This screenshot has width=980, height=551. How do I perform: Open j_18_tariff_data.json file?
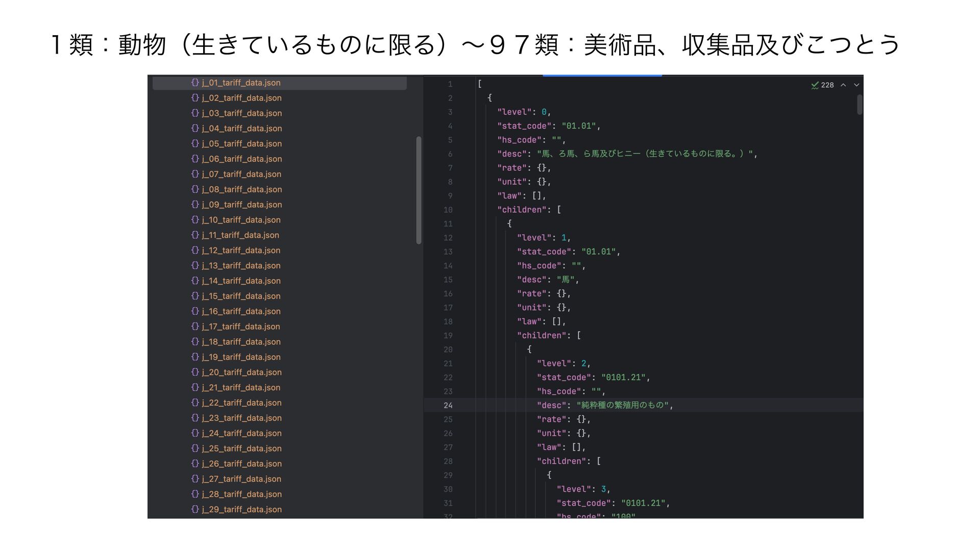tap(236, 342)
